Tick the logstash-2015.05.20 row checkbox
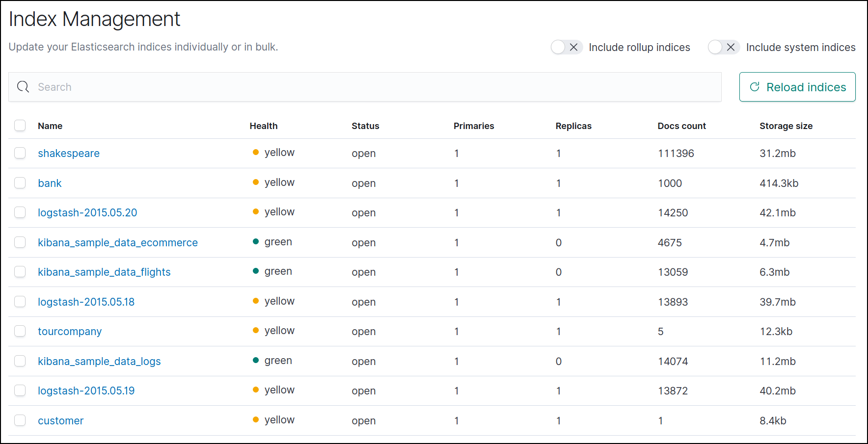The image size is (868, 444). (x=20, y=212)
